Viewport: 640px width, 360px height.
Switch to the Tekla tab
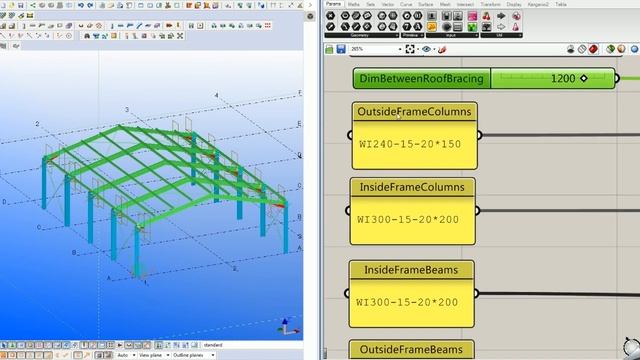[561, 4]
